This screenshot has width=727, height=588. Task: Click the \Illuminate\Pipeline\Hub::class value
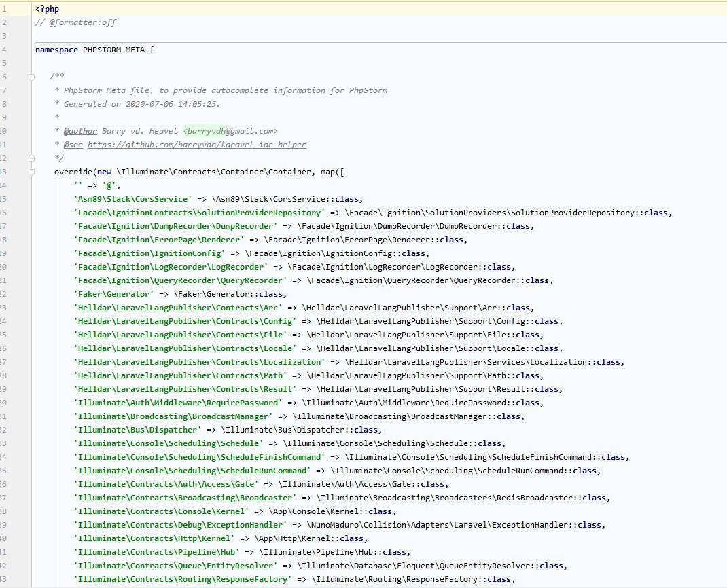coord(332,552)
